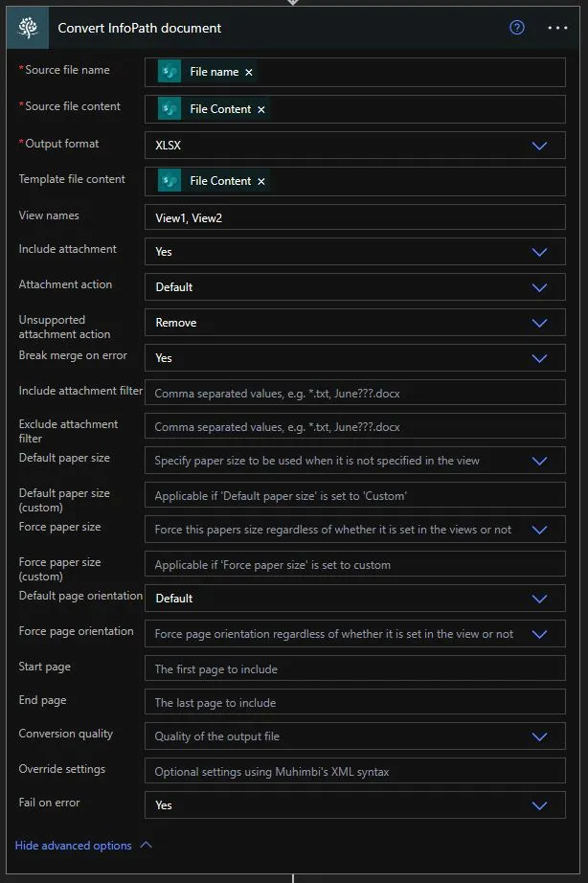Click the View names field
Viewport: 588px width, 883px height.
[x=355, y=217]
